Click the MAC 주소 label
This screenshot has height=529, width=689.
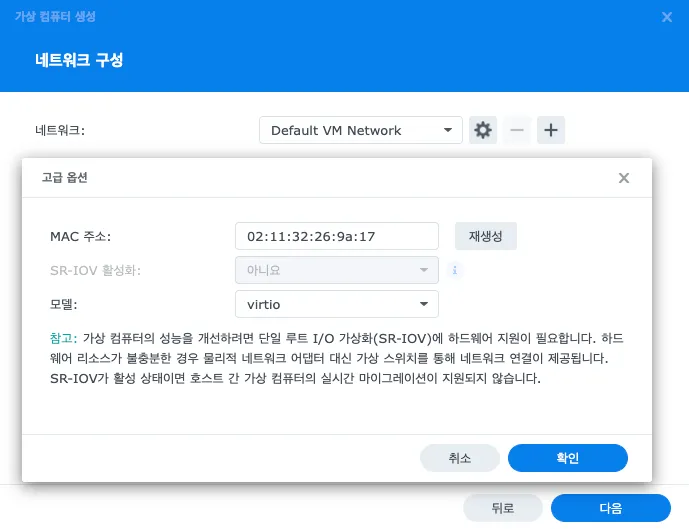pyautogui.click(x=80, y=236)
